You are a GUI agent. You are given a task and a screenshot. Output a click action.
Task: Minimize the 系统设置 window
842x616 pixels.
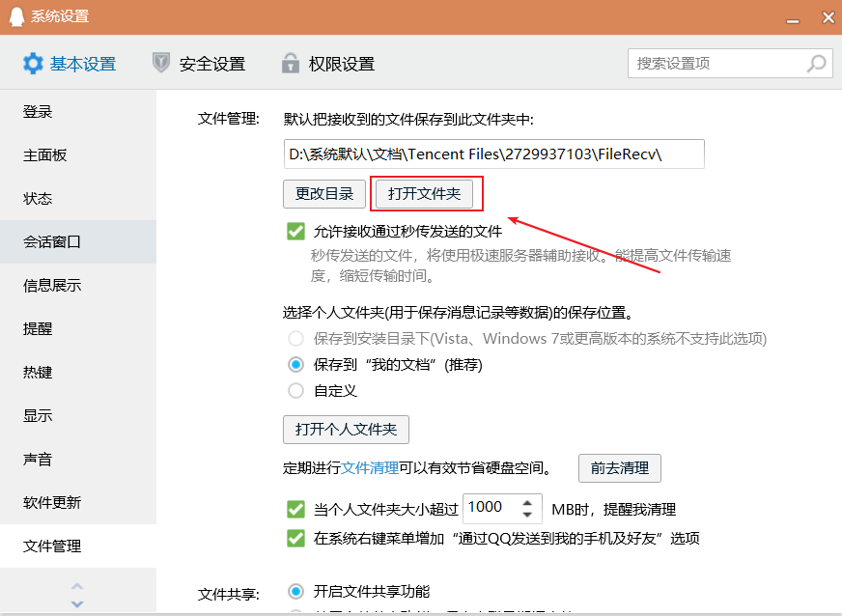tap(793, 20)
